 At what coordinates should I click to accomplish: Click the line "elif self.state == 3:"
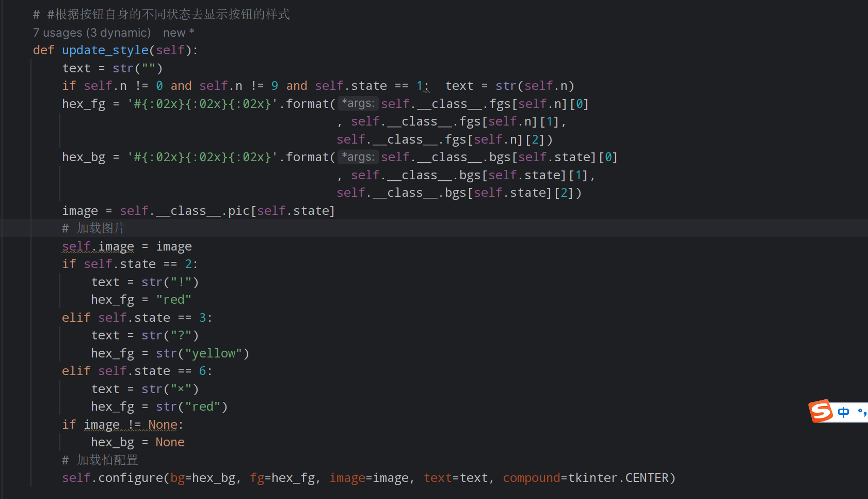coord(137,318)
